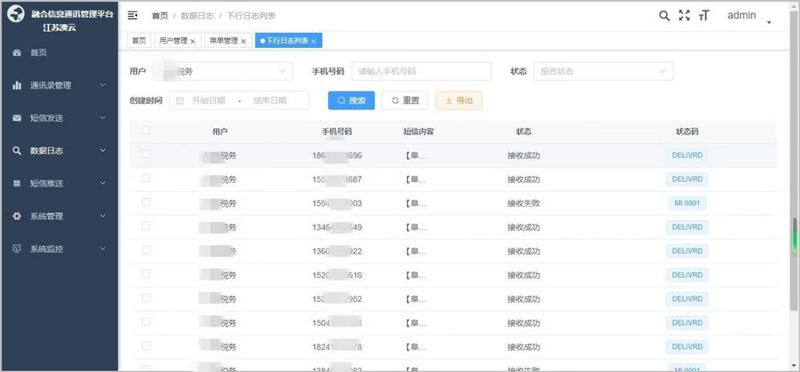Click the 手机号码 input field
Image resolution: width=800 pixels, height=372 pixels.
(421, 71)
